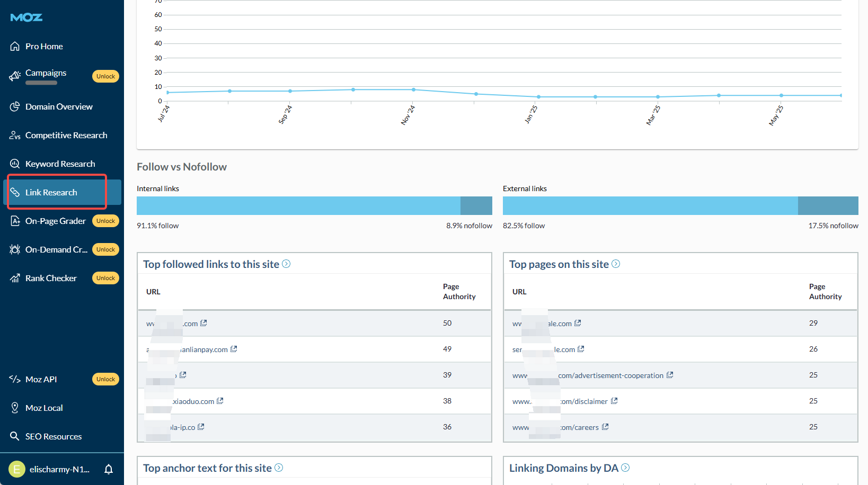Select the Link Research tool
This screenshot has width=868, height=485.
click(x=51, y=192)
